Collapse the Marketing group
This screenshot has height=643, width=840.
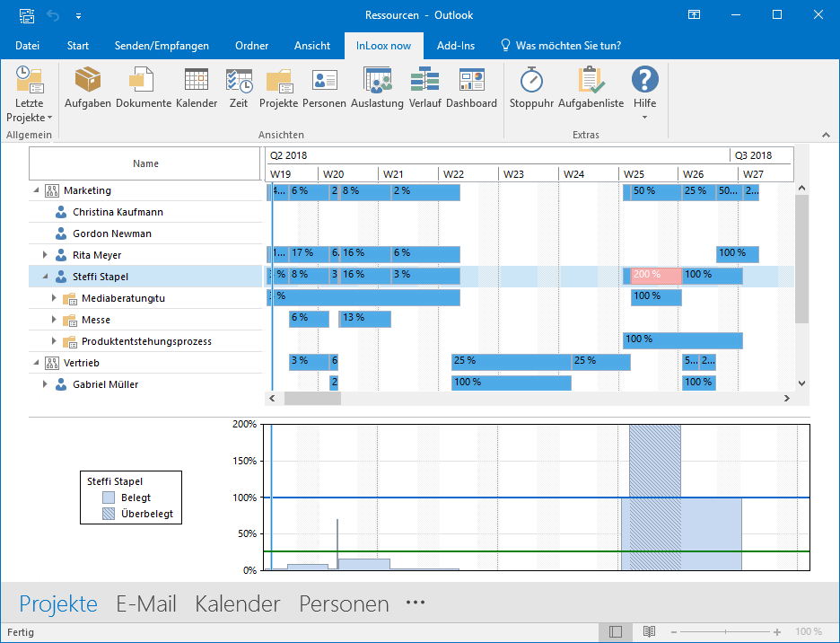[x=36, y=189]
